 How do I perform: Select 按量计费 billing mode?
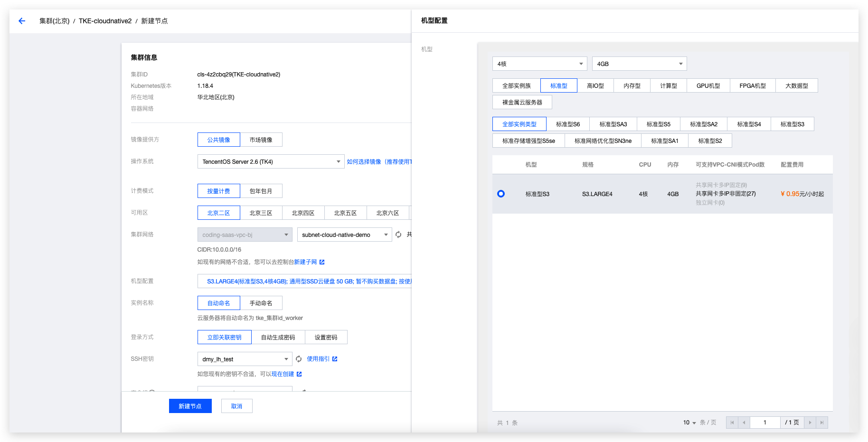click(x=219, y=191)
